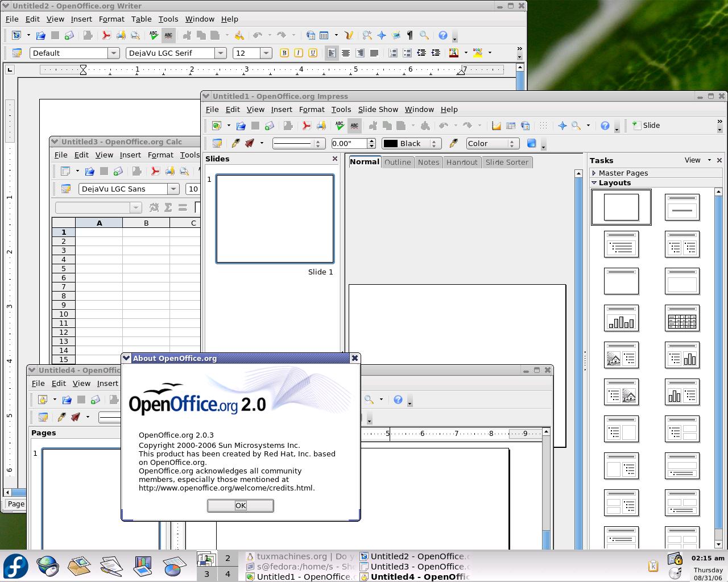Open the Writer Help icon

[443, 35]
